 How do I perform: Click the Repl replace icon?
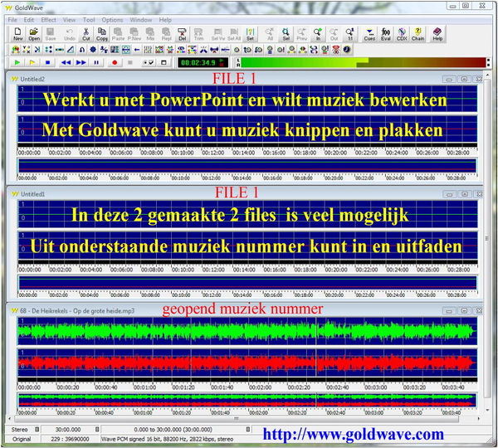coord(167,34)
